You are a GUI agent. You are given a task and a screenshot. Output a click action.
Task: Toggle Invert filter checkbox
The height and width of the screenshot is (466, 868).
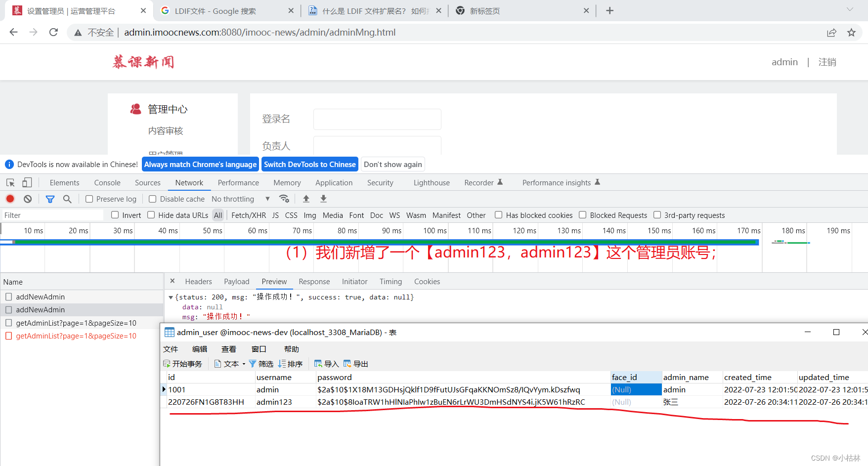115,215
